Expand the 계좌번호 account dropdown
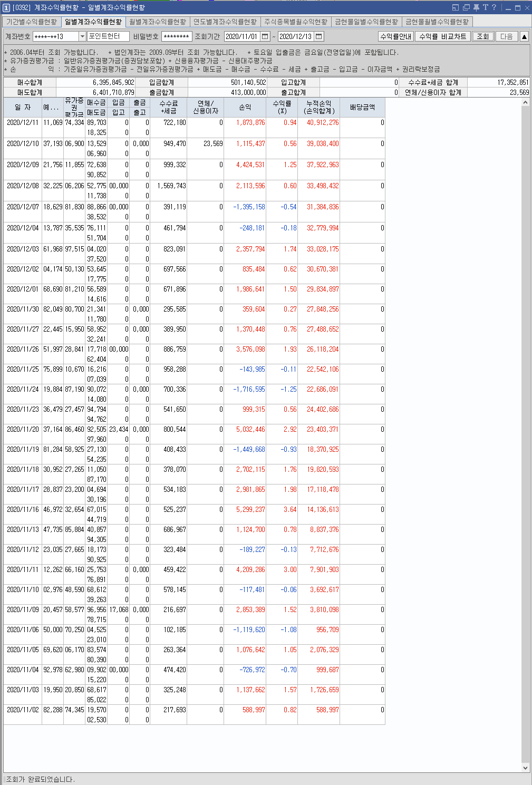The height and width of the screenshot is (785, 532). click(82, 36)
